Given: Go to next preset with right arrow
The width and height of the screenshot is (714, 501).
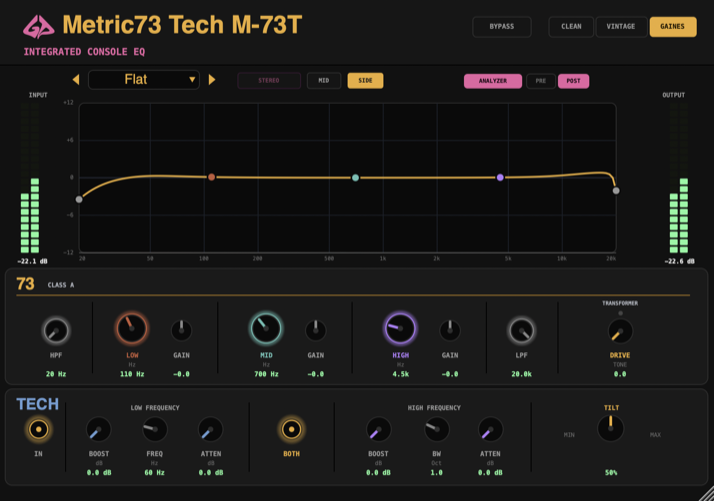Looking at the screenshot, I should point(212,80).
